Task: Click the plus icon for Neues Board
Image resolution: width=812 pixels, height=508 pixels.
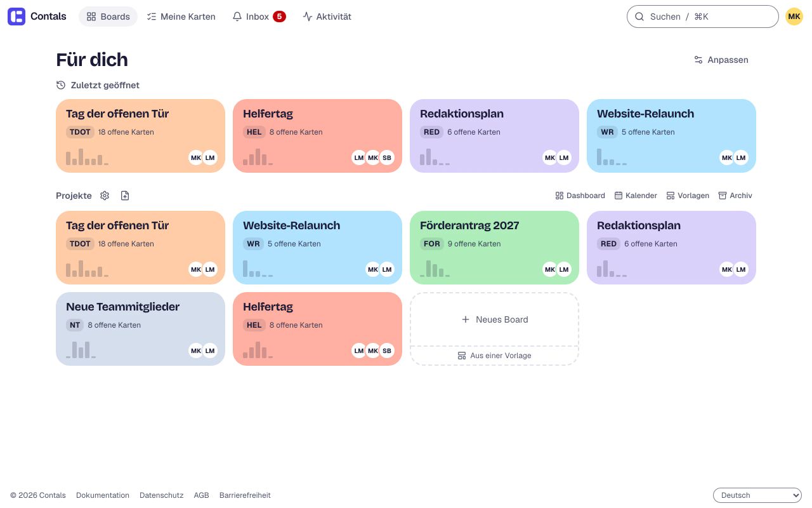Action: coord(466,319)
